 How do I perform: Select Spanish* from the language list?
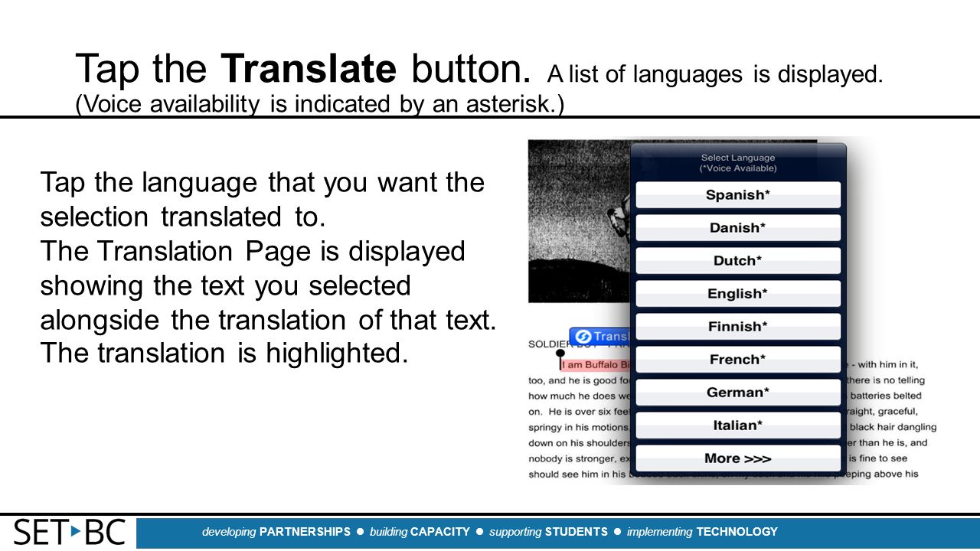click(x=738, y=195)
